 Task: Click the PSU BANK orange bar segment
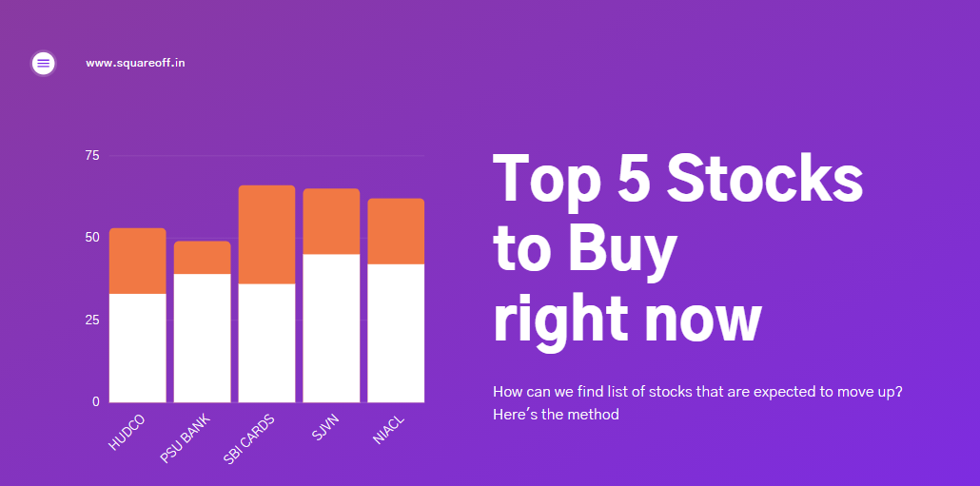(202, 258)
